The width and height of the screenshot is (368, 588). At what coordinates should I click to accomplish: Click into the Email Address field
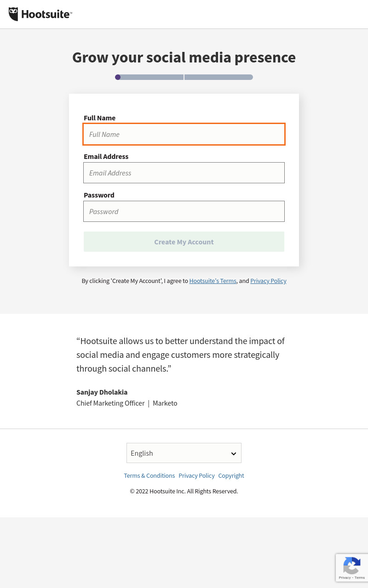pos(184,173)
